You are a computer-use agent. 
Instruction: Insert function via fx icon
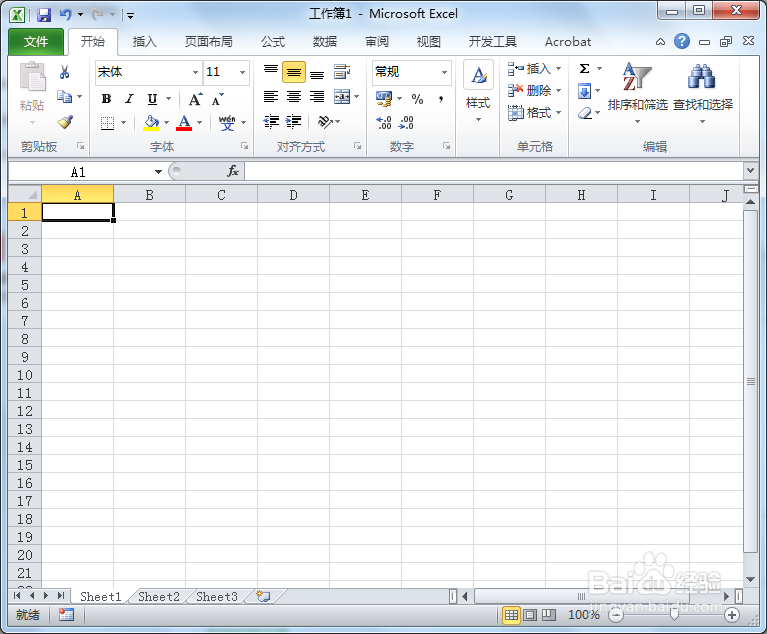pyautogui.click(x=233, y=171)
